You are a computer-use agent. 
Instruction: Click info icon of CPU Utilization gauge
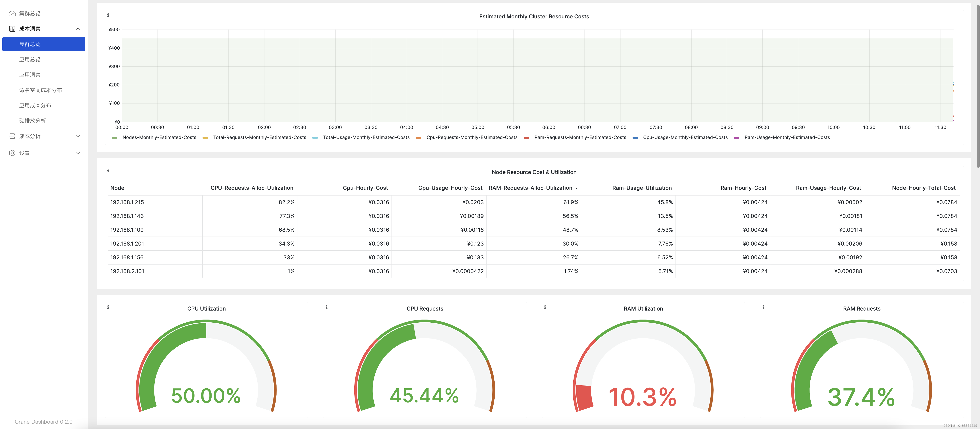(108, 307)
